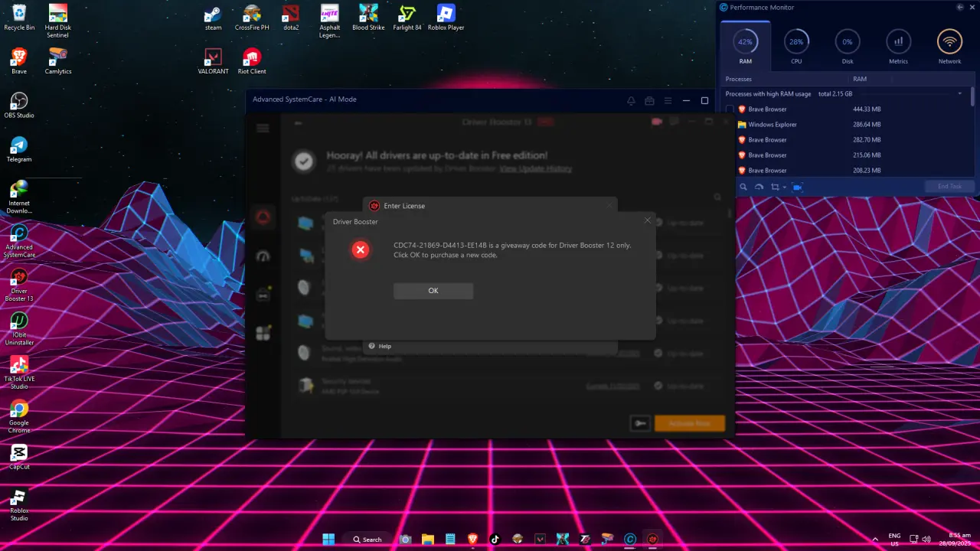Select the TikTok LIVE Studio desktop icon
Viewport: 980px width, 551px height.
pyautogui.click(x=19, y=373)
